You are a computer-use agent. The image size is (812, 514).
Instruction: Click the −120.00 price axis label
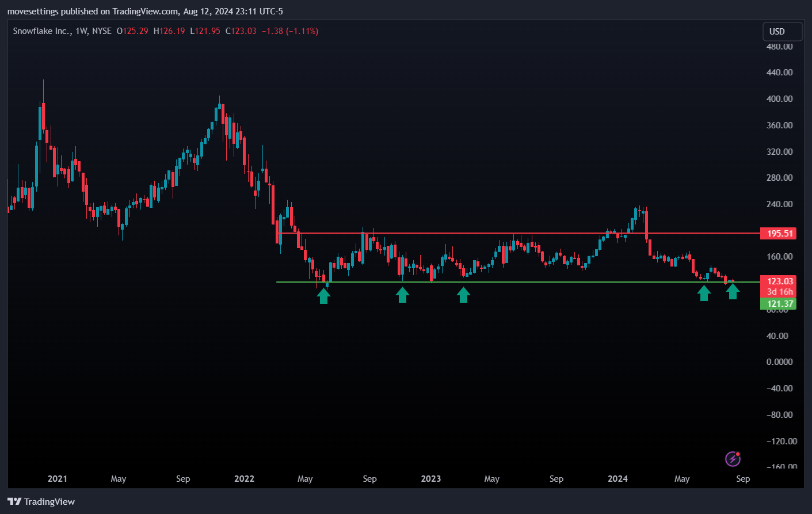tap(781, 441)
